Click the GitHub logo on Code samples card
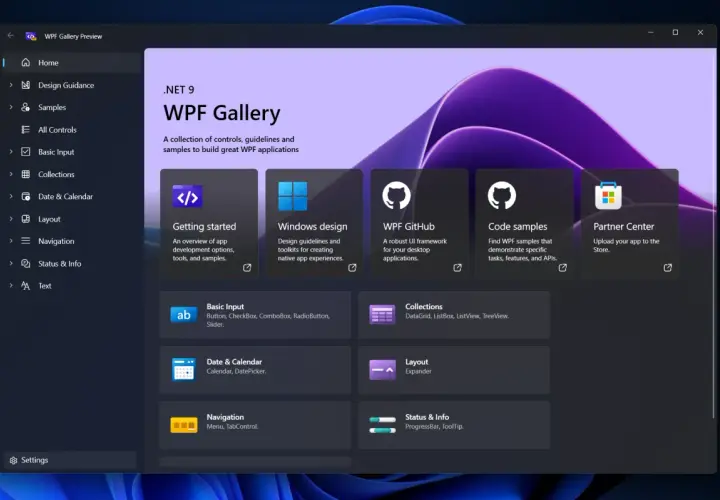Viewport: 720px width, 500px height. pos(501,195)
